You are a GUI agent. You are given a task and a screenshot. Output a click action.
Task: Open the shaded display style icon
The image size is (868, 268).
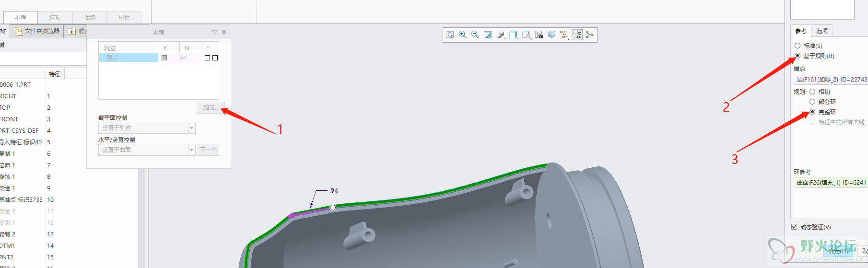(x=501, y=35)
